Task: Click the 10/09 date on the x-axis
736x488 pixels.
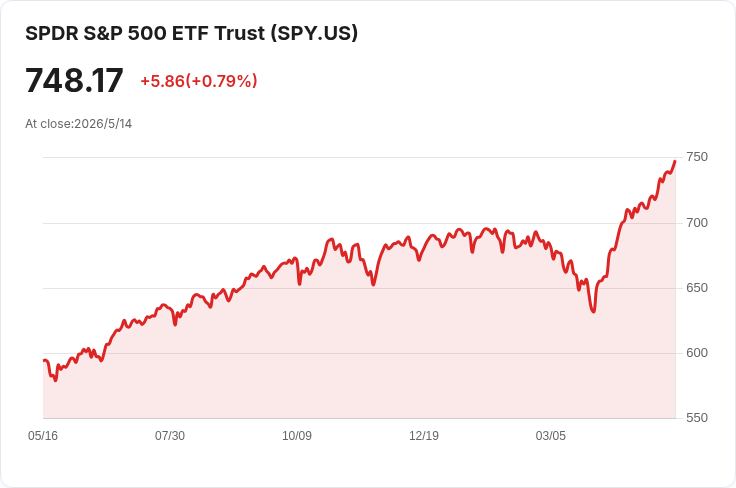Action: tap(297, 436)
